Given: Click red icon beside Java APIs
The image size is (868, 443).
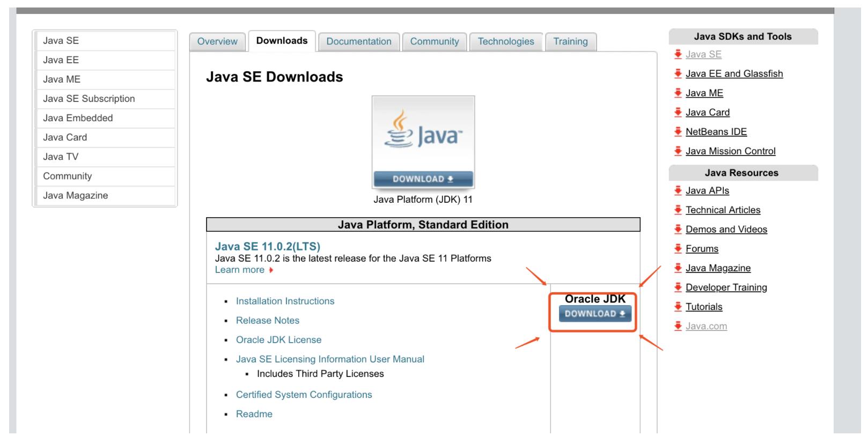Looking at the screenshot, I should [678, 190].
